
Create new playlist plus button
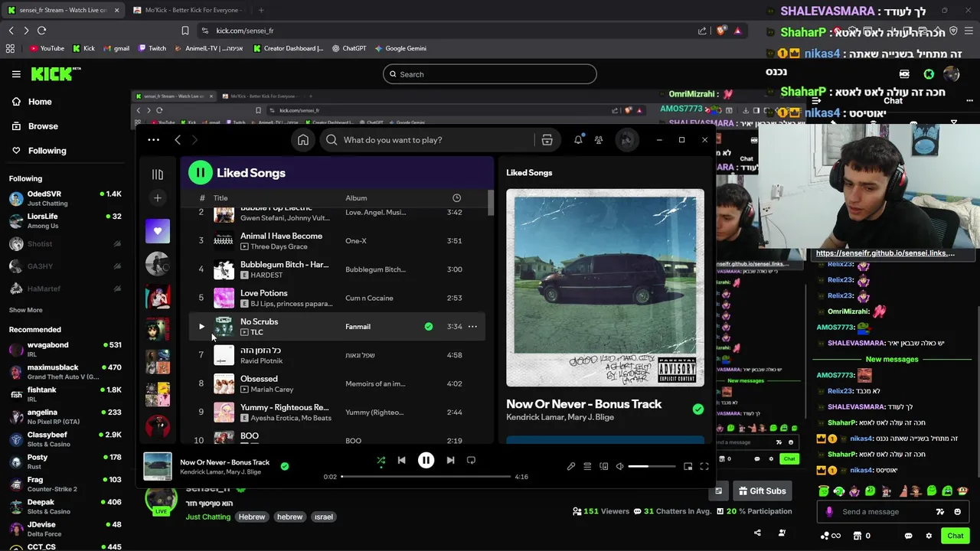(158, 198)
